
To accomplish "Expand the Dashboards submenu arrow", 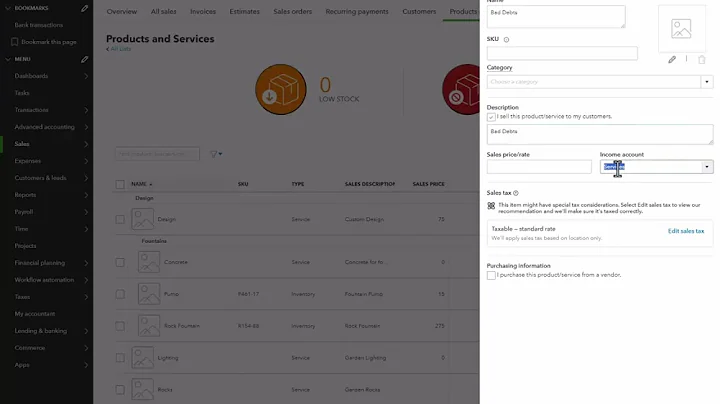I will pos(86,76).
